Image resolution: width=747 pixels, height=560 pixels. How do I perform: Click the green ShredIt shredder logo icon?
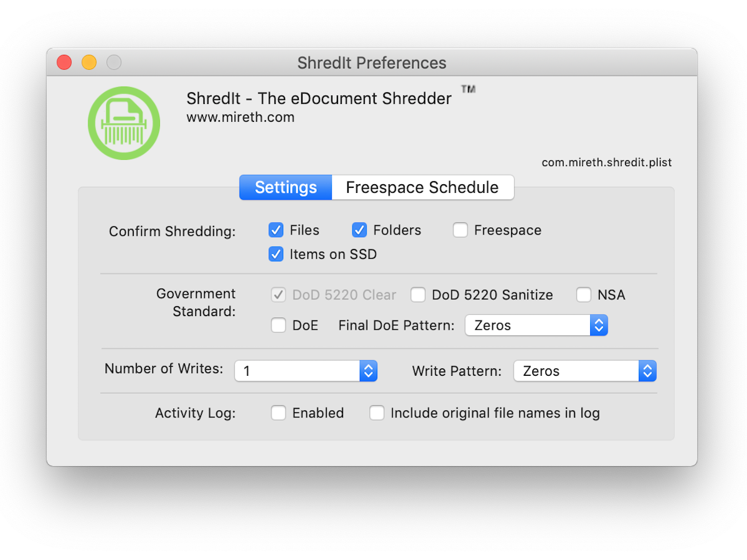(x=124, y=123)
